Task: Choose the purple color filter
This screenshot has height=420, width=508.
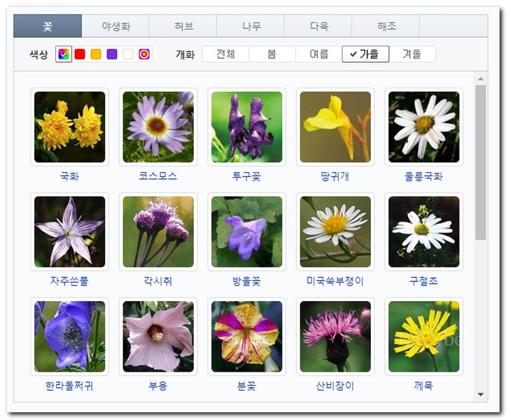Action: pos(112,54)
